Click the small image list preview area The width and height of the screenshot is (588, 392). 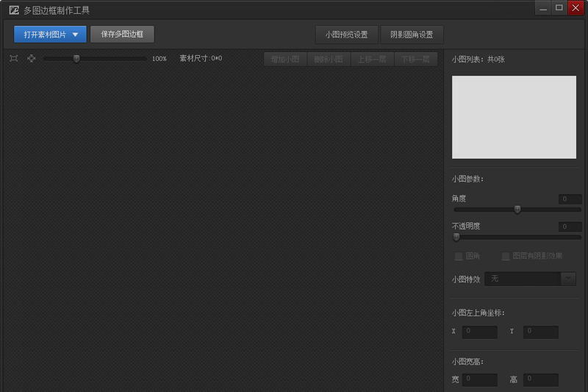pyautogui.click(x=514, y=117)
